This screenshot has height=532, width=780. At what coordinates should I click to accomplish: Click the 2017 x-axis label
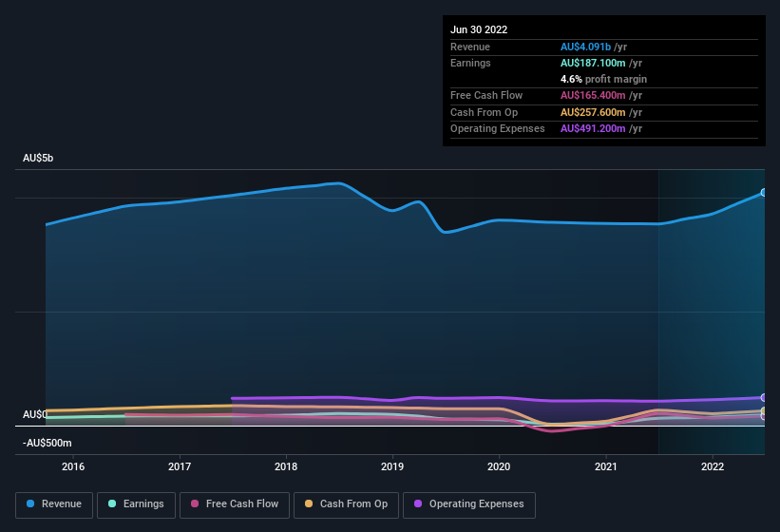(x=180, y=466)
